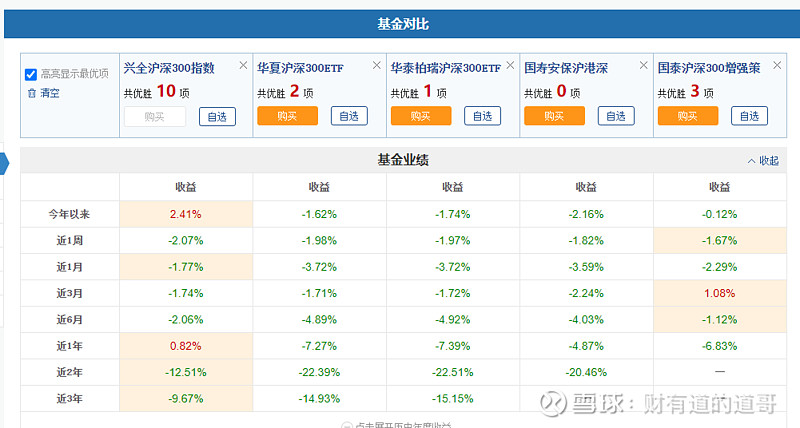The image size is (800, 428).
Task: Add 国寿安保沪港深 to 自选
Action: pyautogui.click(x=616, y=116)
